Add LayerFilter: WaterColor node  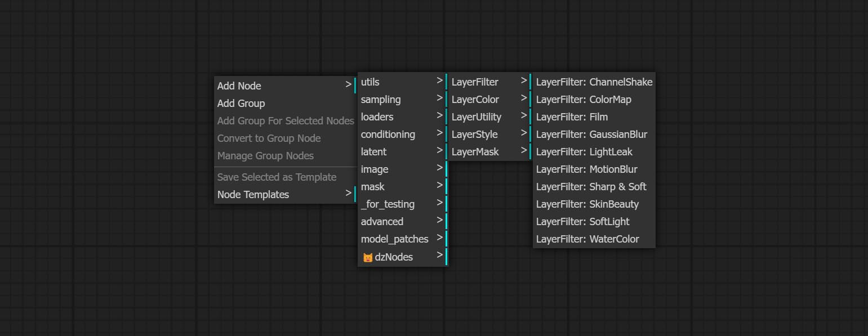587,239
